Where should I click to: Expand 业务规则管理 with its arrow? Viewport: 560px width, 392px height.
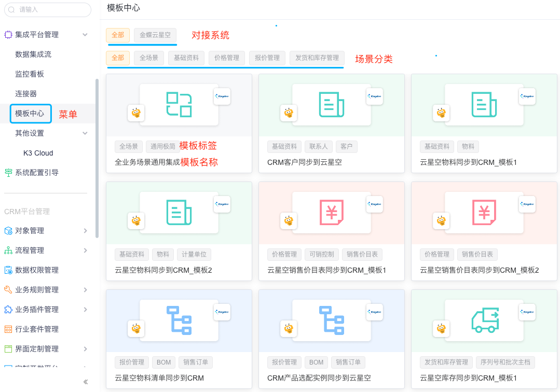(85, 290)
